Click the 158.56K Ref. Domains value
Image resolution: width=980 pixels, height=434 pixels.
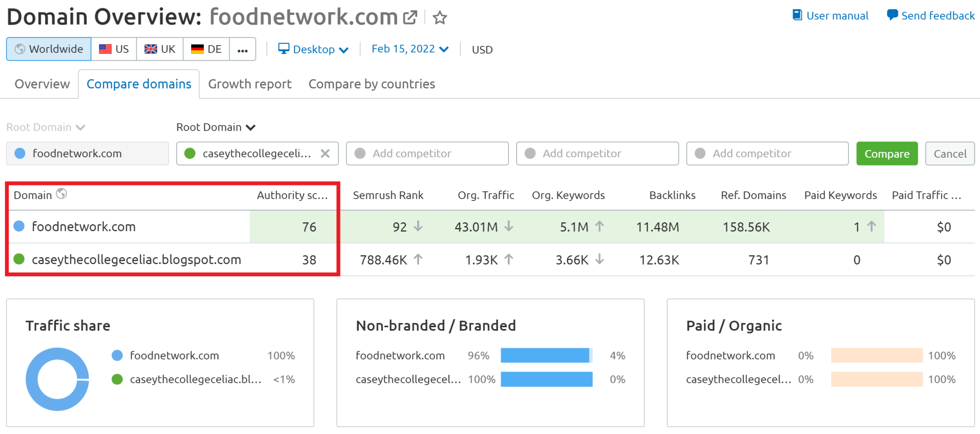[746, 227]
